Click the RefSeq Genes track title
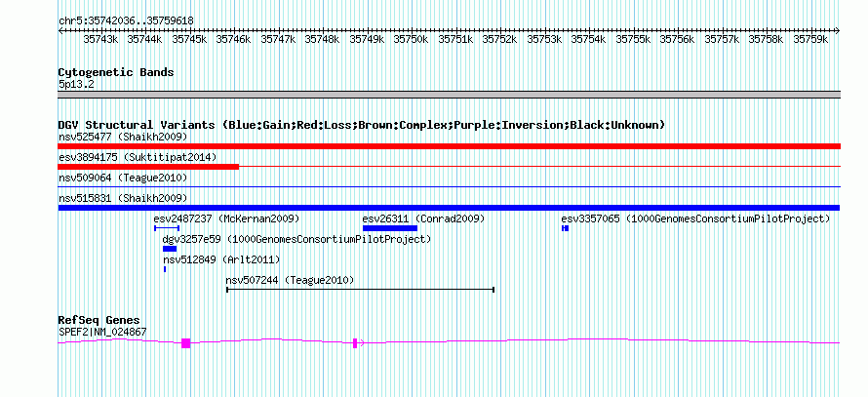The height and width of the screenshot is (397, 868). pyautogui.click(x=99, y=320)
